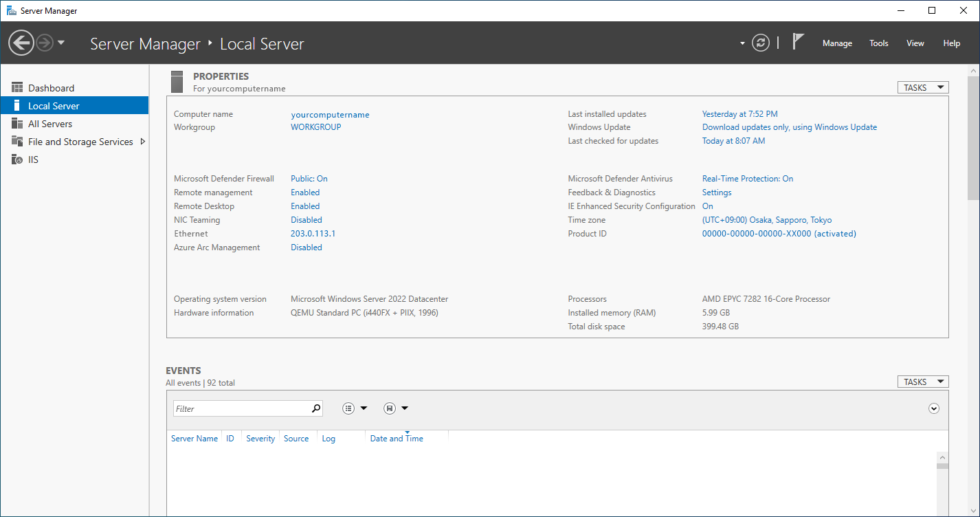Open the notifications flag icon
Screen dimensions: 980x517
tap(797, 41)
